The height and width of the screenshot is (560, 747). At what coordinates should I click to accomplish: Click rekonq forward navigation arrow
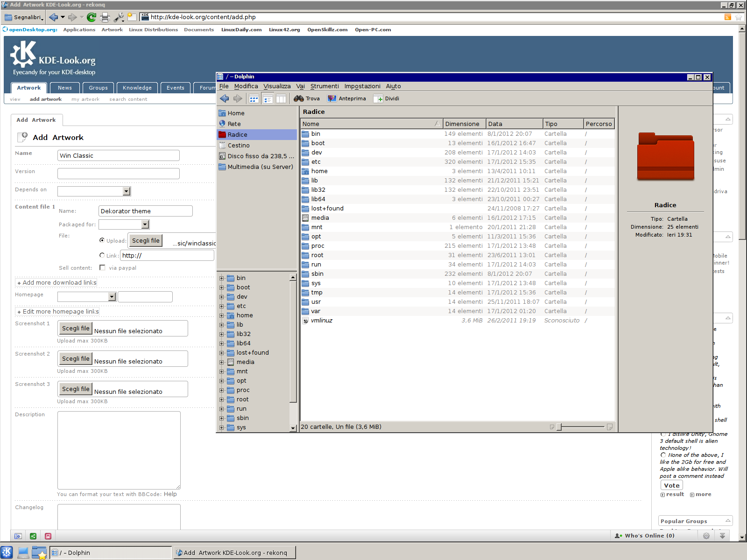point(72,17)
